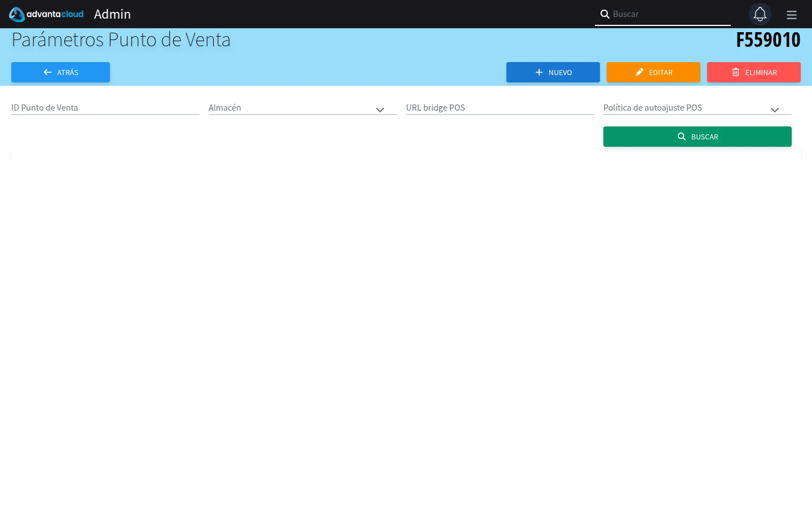The image size is (812, 508).
Task: Focus the ID Punto de Venta field
Action: pos(105,108)
